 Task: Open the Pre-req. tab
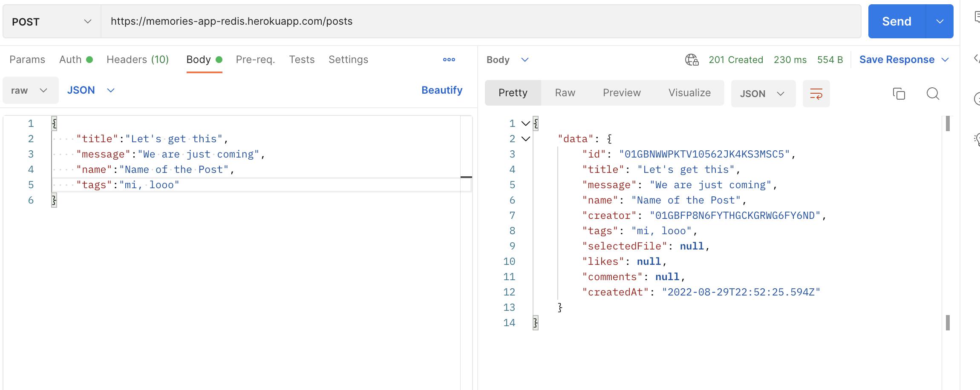[255, 60]
